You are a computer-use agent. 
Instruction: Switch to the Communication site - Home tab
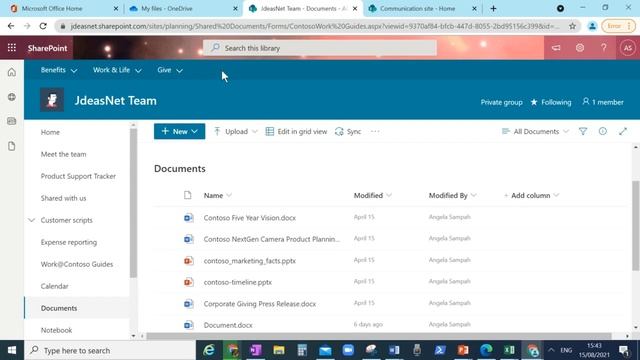[x=422, y=8]
